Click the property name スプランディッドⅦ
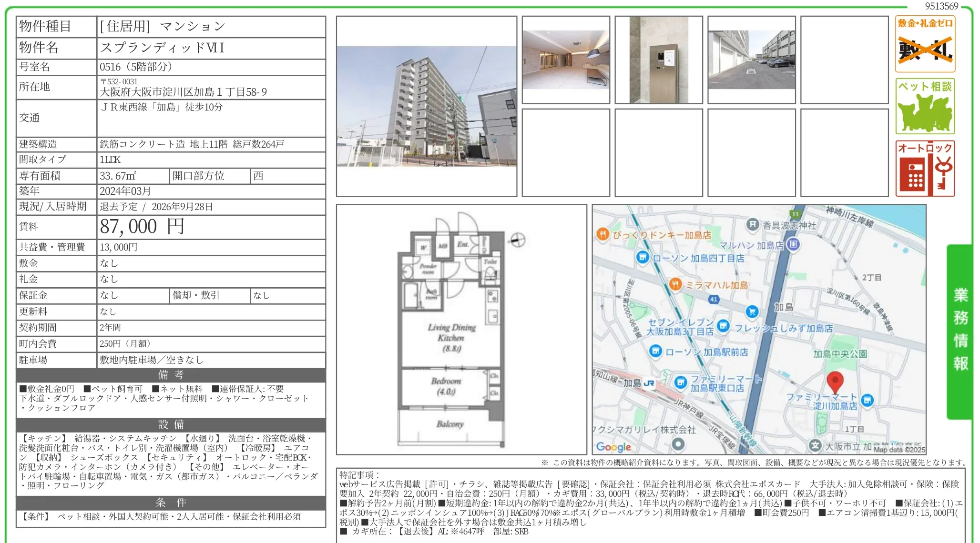The image size is (980, 543). [162, 48]
